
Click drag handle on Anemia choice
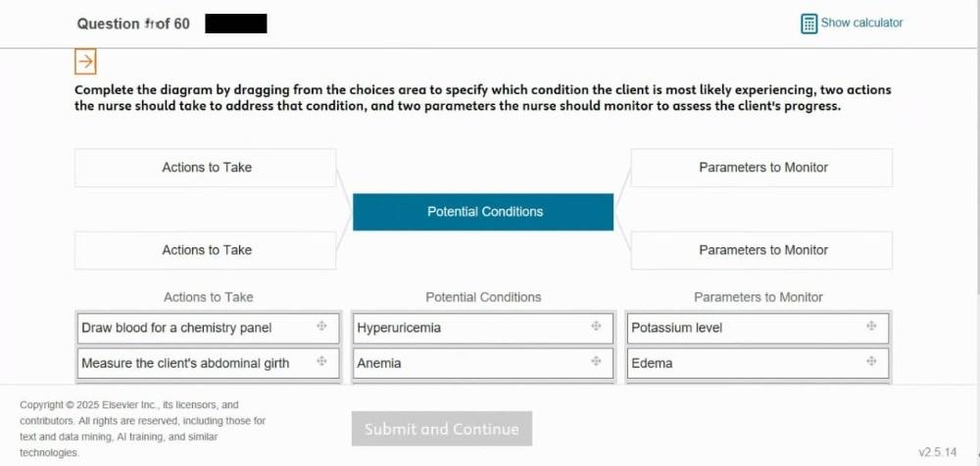pyautogui.click(x=596, y=362)
